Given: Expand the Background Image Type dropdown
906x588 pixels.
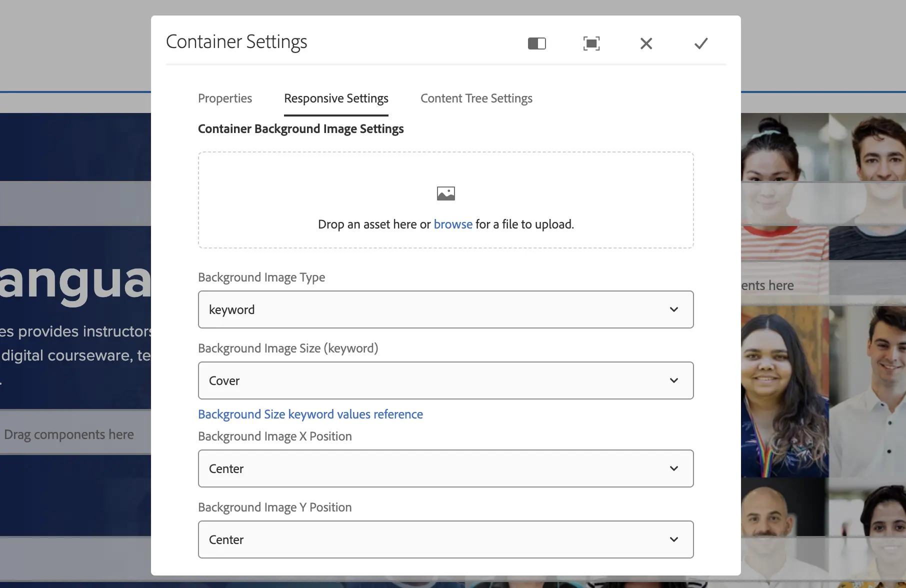Looking at the screenshot, I should click(x=445, y=309).
